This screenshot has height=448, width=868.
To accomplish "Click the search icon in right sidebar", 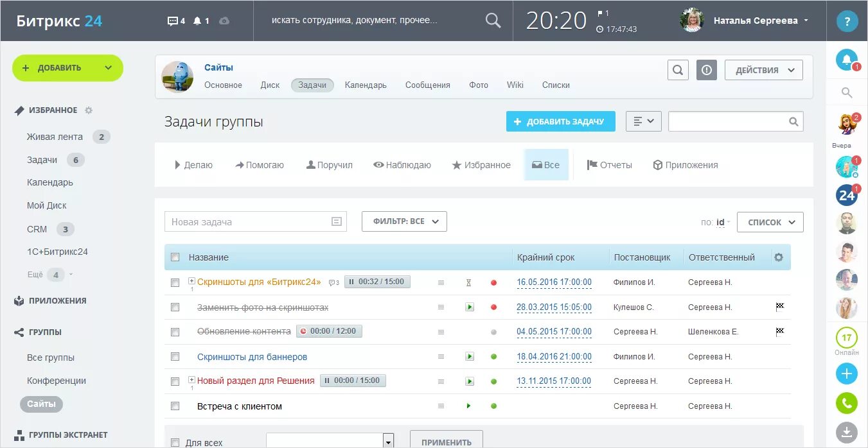I will tap(847, 93).
